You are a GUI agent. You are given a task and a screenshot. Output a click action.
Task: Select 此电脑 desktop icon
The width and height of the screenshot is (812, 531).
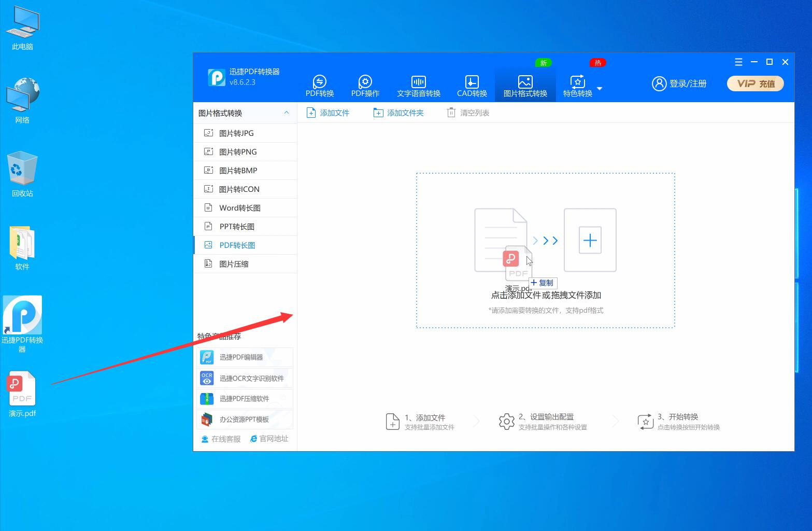point(22,28)
